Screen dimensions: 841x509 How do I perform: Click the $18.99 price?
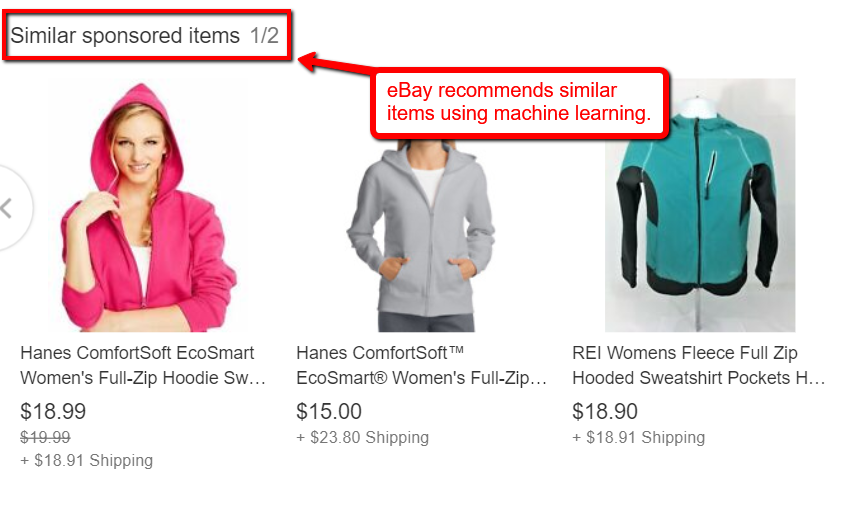coord(53,411)
